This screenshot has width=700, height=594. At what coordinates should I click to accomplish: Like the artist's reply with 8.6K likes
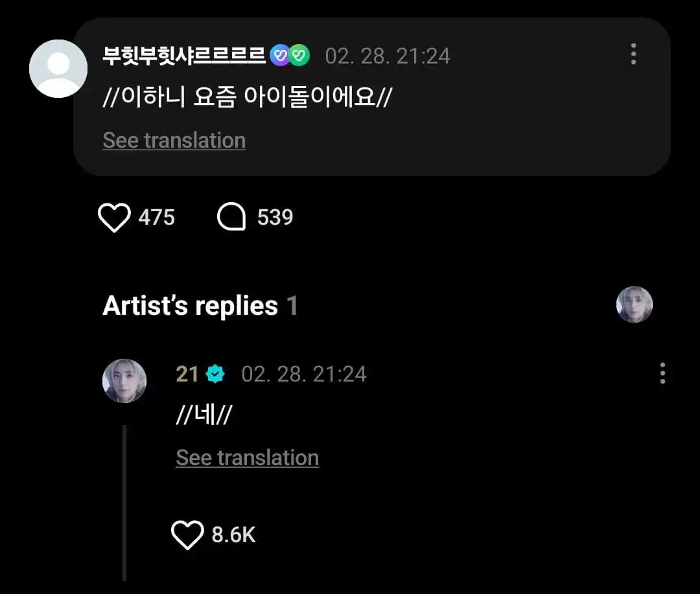[187, 536]
